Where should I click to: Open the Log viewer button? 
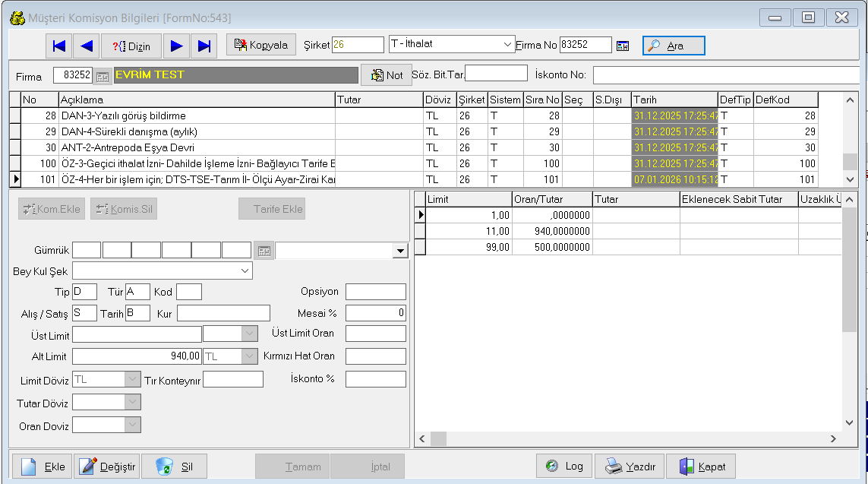(x=563, y=467)
